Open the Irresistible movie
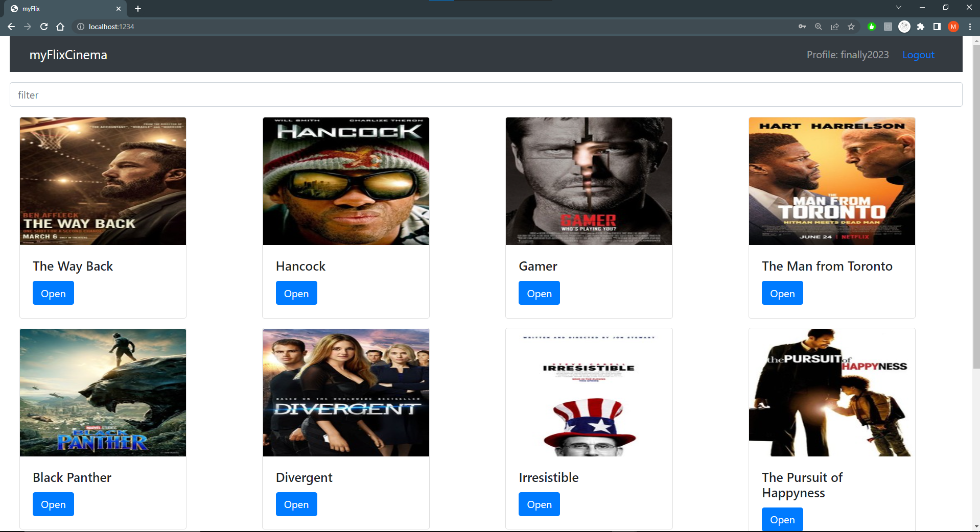The width and height of the screenshot is (980, 532). pyautogui.click(x=539, y=504)
